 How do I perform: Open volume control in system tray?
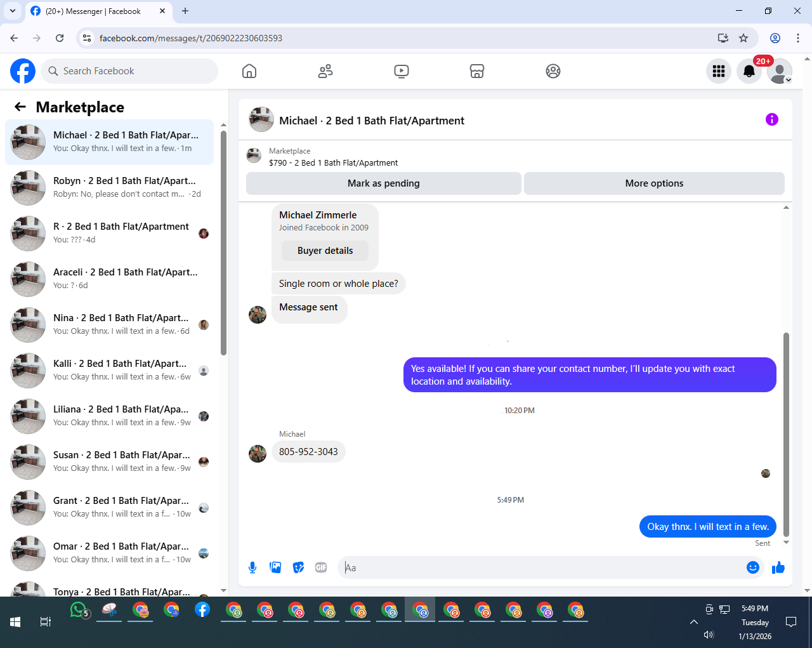(x=709, y=635)
